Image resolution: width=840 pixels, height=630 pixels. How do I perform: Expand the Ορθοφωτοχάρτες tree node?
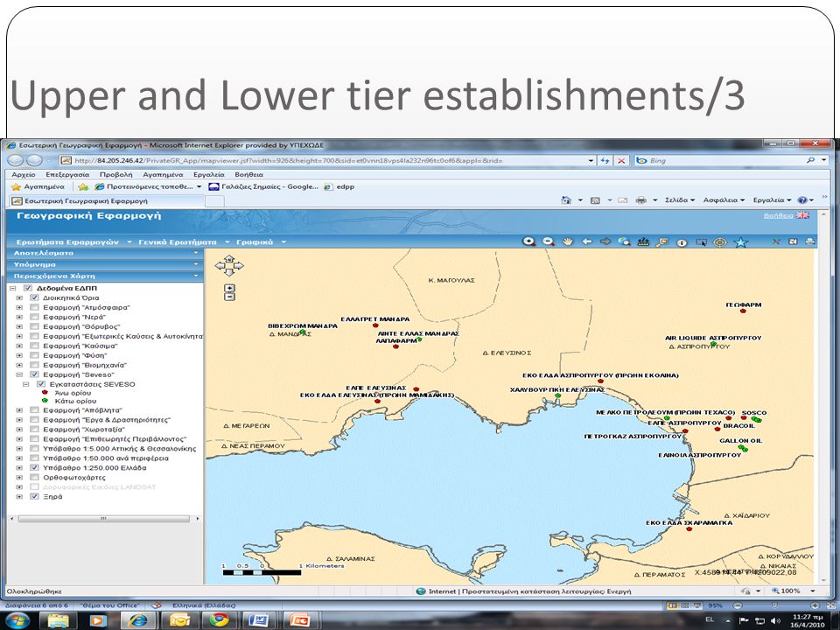19,478
